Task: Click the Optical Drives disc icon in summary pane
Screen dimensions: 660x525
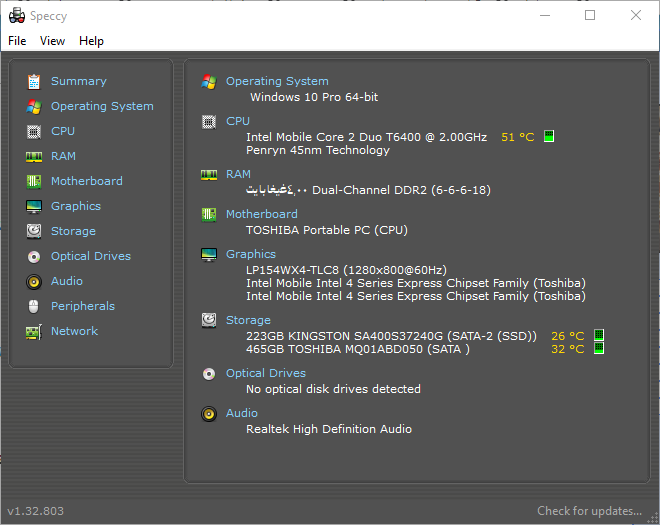Action: [x=209, y=374]
